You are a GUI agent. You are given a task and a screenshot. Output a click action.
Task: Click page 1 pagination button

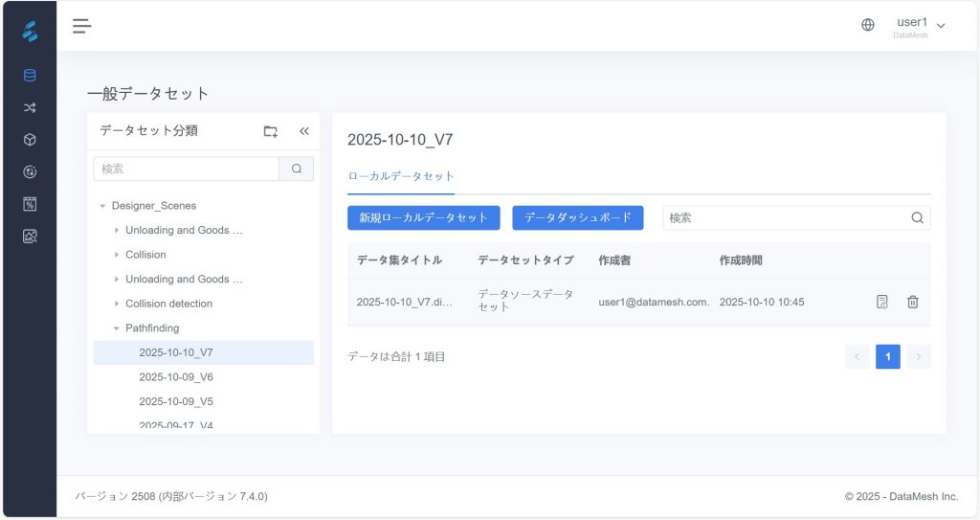887,357
